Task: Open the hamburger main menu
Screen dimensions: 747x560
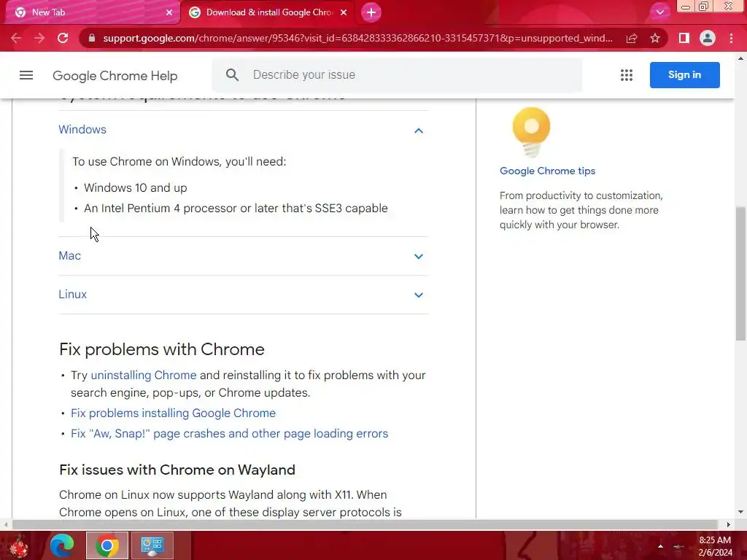Action: (26, 75)
